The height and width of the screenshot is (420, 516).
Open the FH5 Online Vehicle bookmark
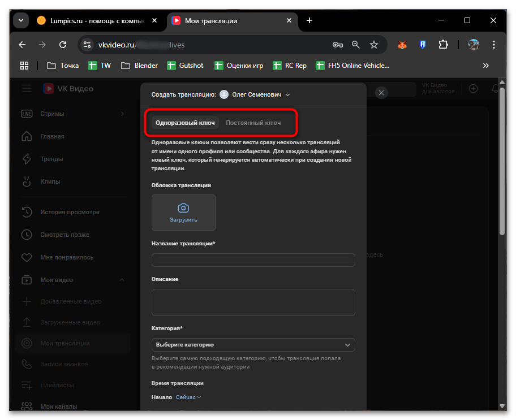[352, 66]
